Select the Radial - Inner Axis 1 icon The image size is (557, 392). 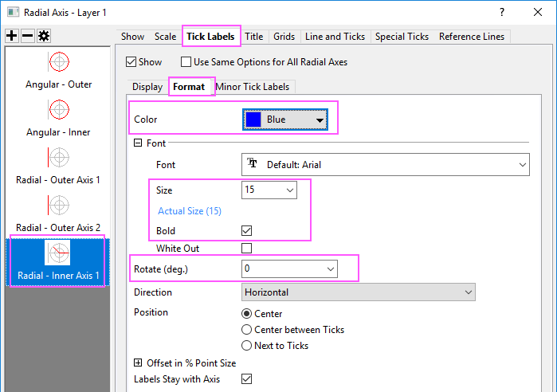point(58,253)
